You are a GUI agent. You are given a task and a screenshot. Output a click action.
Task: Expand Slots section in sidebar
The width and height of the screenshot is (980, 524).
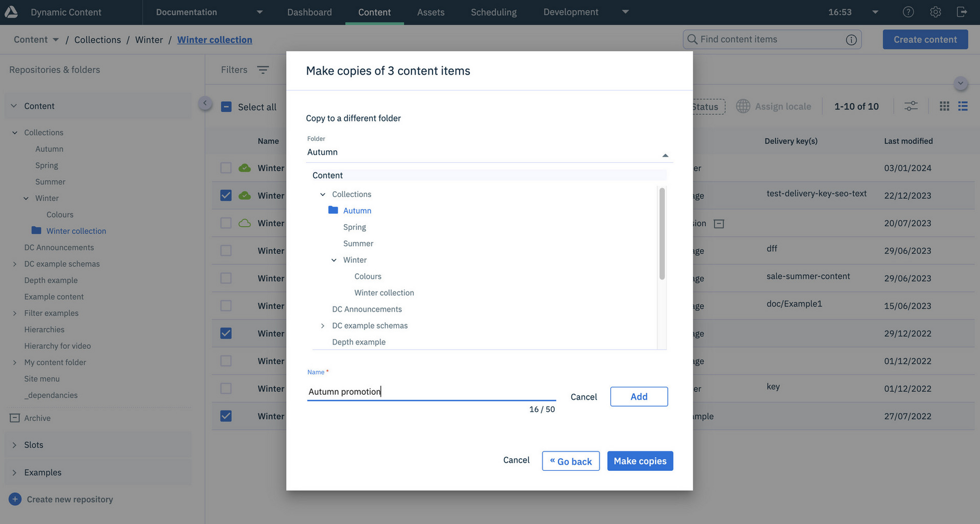point(14,445)
